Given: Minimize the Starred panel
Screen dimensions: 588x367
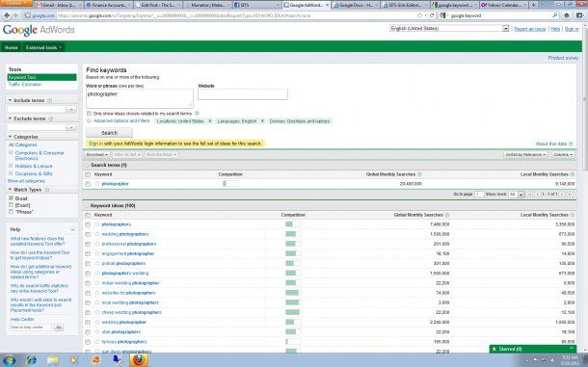Looking at the screenshot, I should [571, 349].
